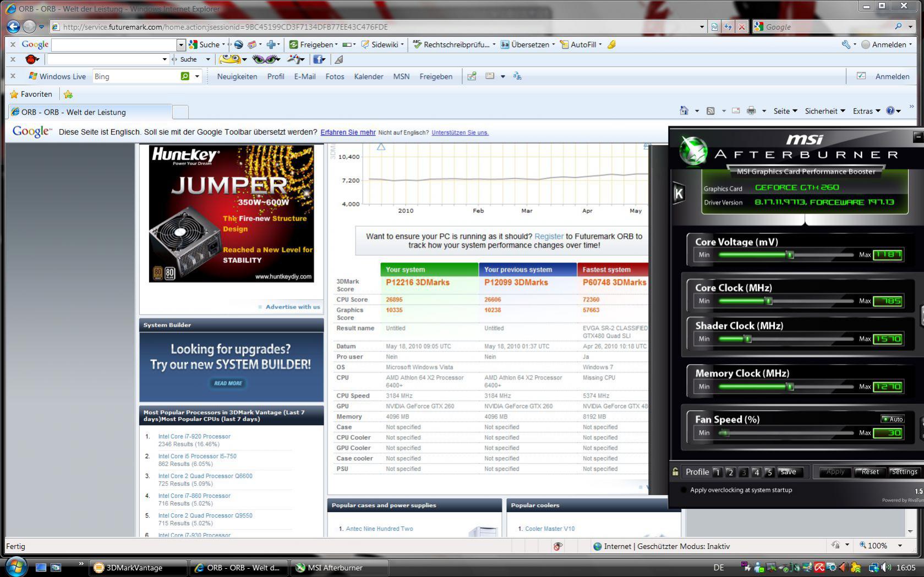Click the Afterburner padlock lock icon
The width and height of the screenshot is (924, 577).
tap(675, 471)
